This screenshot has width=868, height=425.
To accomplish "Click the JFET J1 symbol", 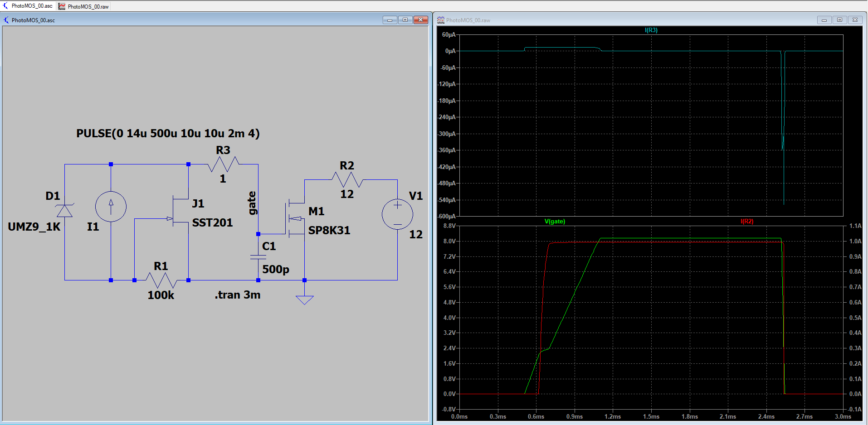I will coord(180,210).
